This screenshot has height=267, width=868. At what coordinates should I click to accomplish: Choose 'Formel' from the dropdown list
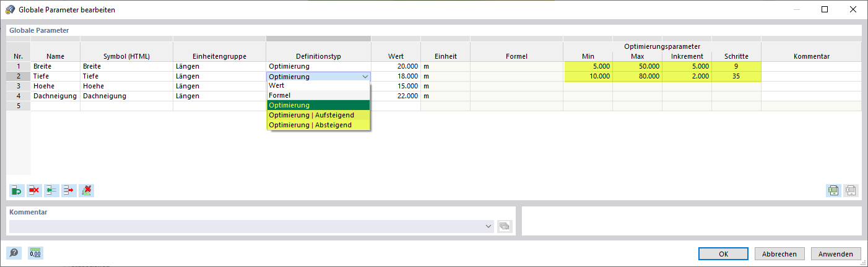tap(318, 96)
